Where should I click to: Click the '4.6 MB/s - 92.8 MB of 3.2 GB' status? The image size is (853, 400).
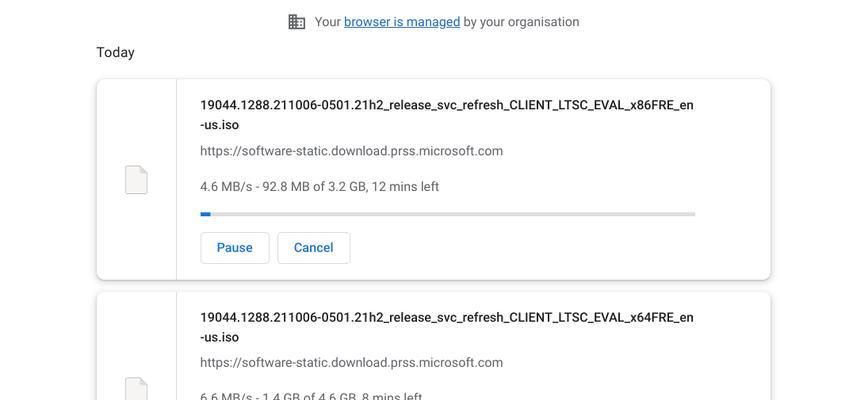[x=319, y=187]
